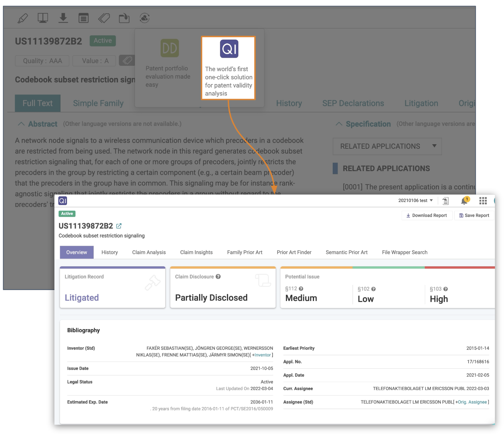Click the green Active badge in QI report
This screenshot has width=504, height=436.
tap(67, 214)
